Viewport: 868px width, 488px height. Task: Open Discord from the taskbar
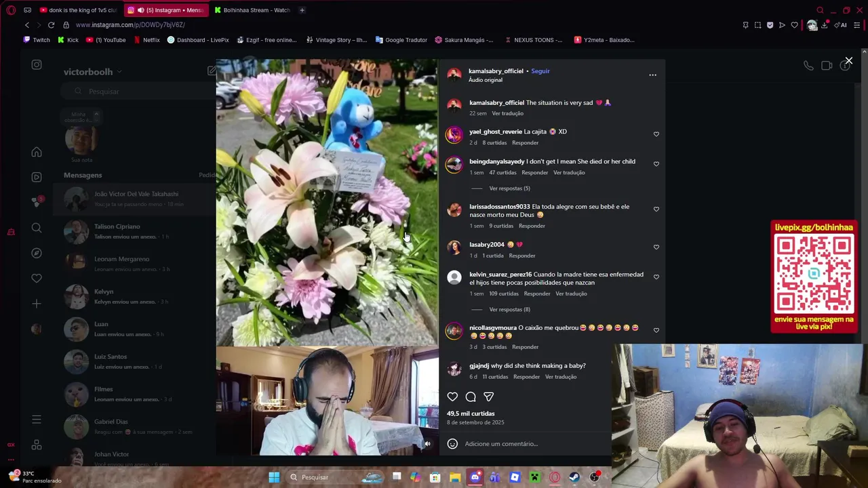click(475, 477)
